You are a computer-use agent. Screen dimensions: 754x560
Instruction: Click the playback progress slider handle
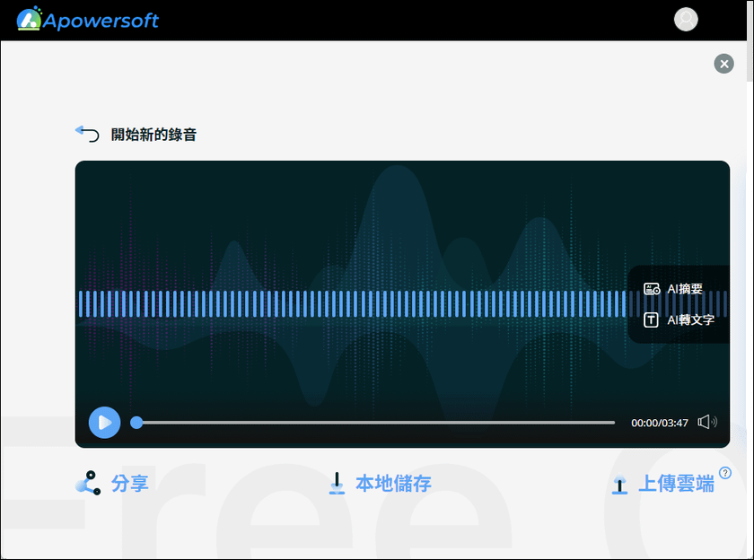tap(136, 423)
